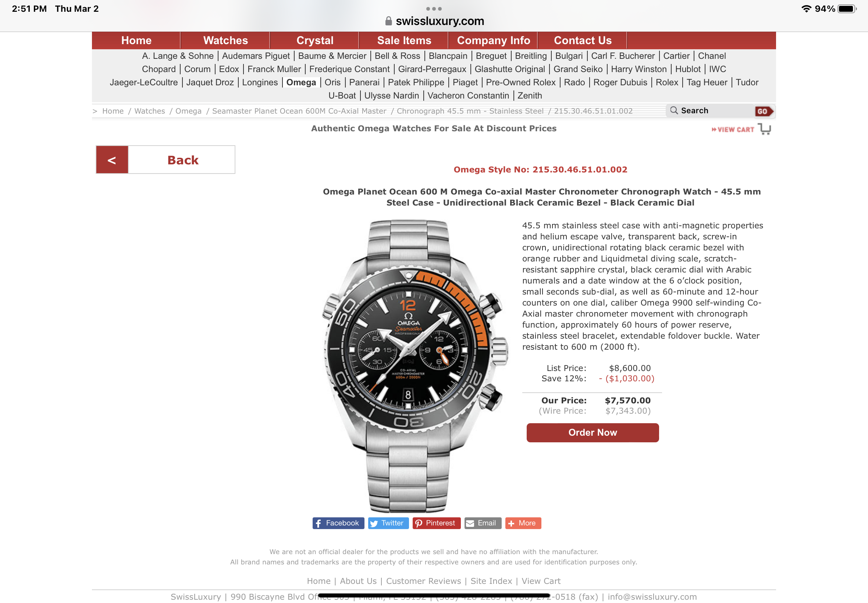Share the listing by Email
This screenshot has width=868, height=603.
(x=482, y=523)
